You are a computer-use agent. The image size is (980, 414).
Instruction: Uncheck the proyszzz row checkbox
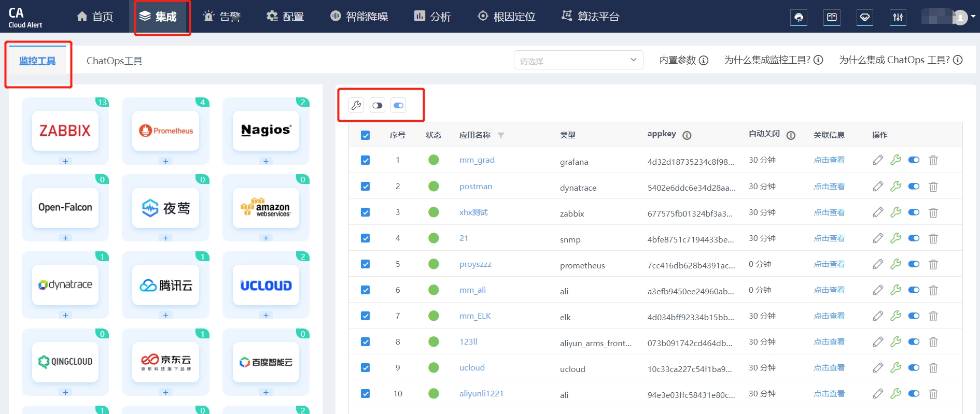(365, 264)
